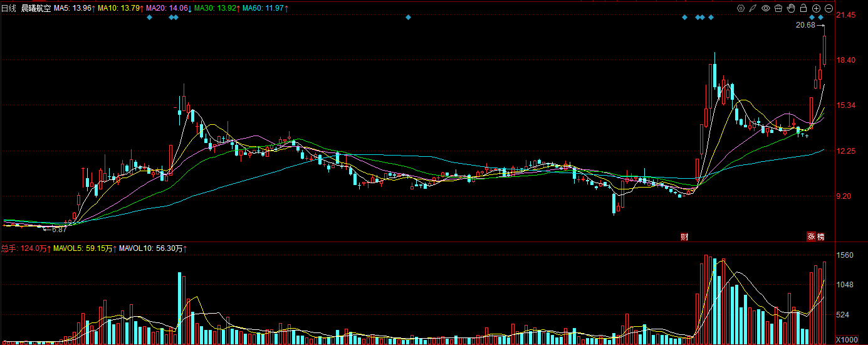Open the 财 financial report marker

[684, 236]
